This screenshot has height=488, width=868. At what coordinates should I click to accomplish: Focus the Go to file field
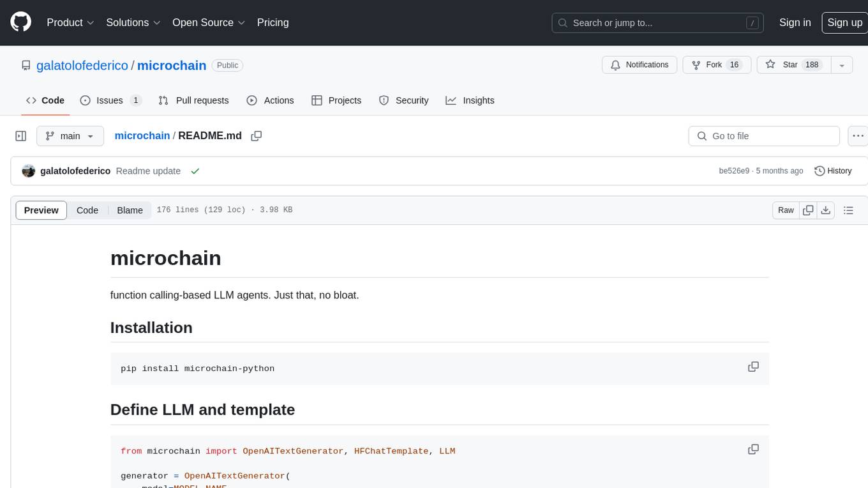[x=764, y=136]
